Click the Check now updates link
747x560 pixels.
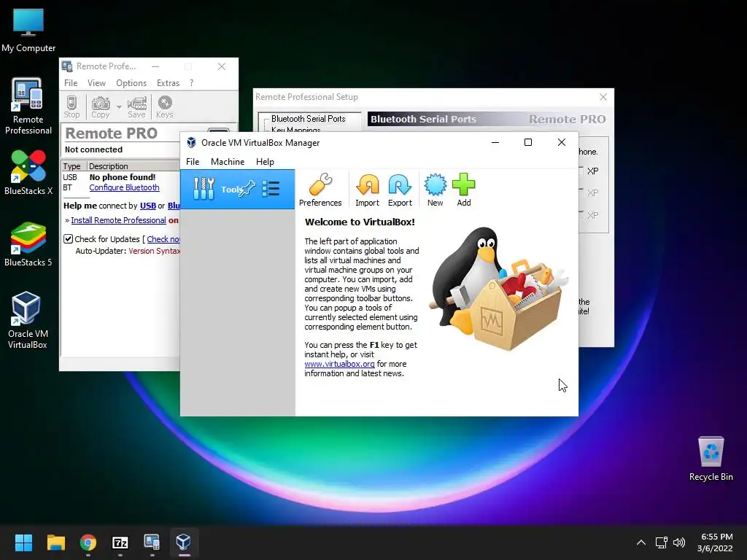[163, 239]
